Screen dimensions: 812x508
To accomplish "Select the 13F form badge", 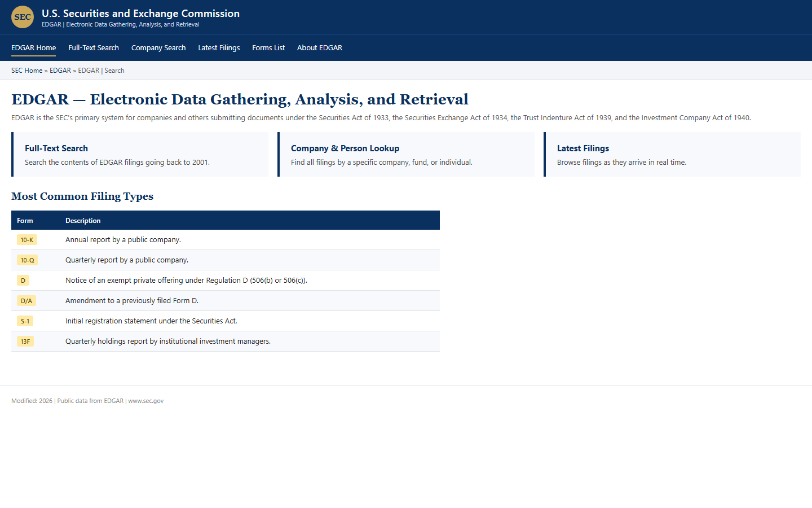I will click(25, 341).
